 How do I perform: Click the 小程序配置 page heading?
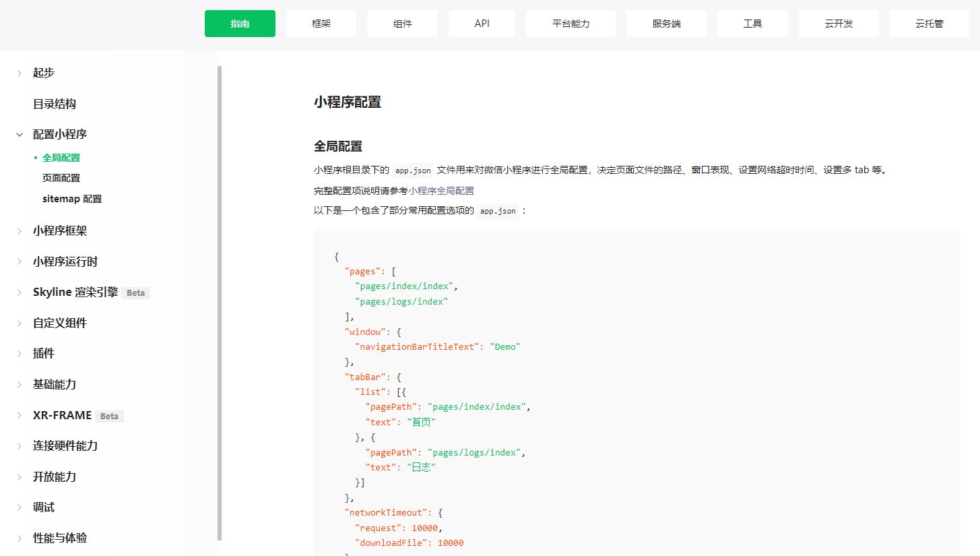(x=348, y=102)
